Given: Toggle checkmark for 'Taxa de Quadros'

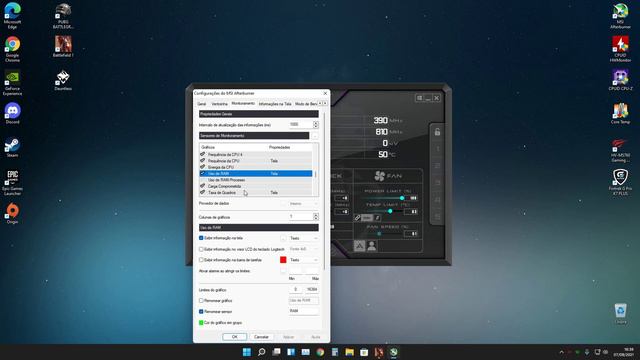Looking at the screenshot, I should (202, 192).
